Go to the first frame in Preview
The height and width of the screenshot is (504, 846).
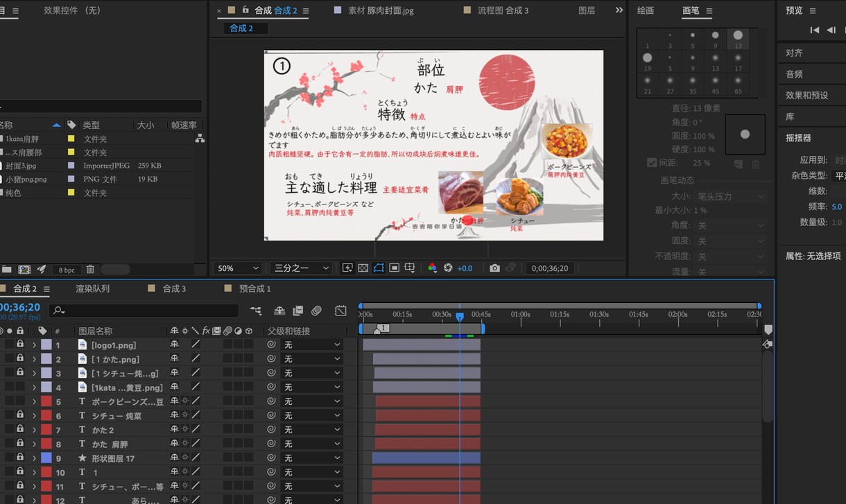(815, 30)
